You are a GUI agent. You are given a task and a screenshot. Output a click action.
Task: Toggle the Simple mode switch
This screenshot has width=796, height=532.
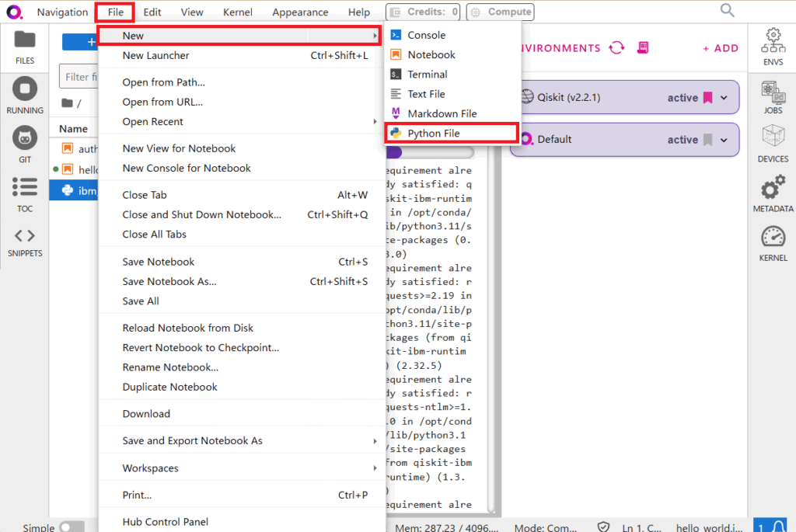(x=72, y=527)
